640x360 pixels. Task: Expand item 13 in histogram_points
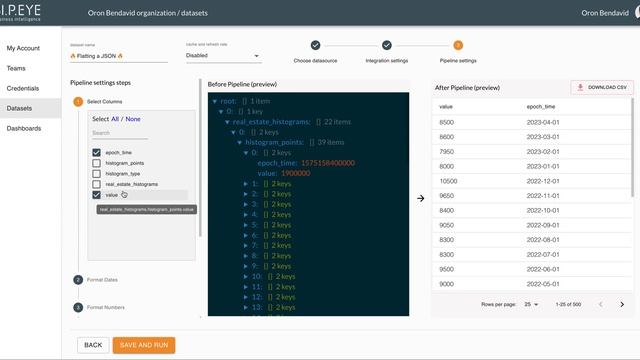click(x=246, y=307)
